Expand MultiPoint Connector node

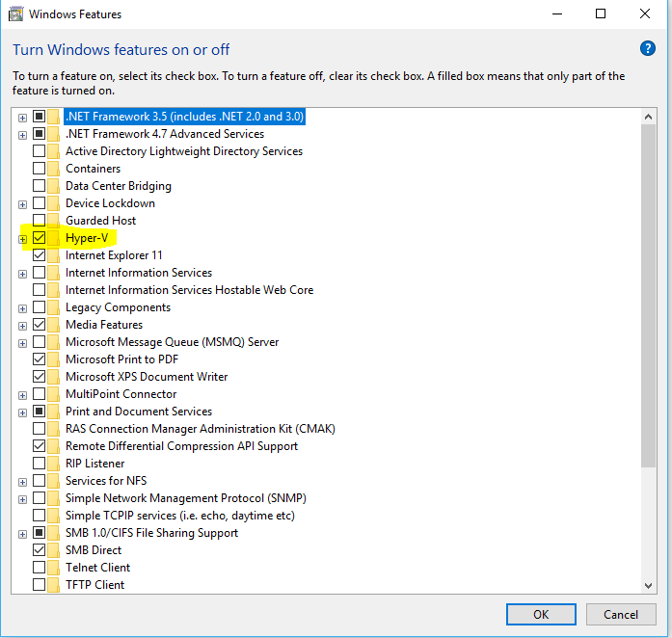[23, 395]
